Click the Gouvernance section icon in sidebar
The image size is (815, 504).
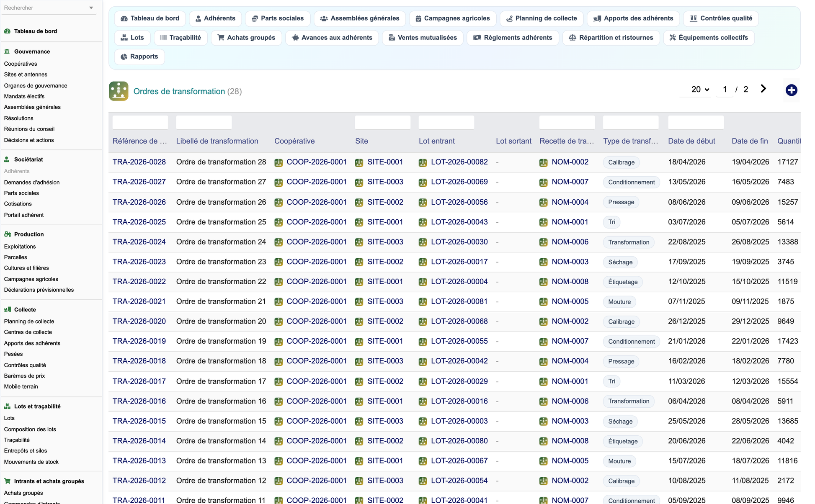(7, 51)
